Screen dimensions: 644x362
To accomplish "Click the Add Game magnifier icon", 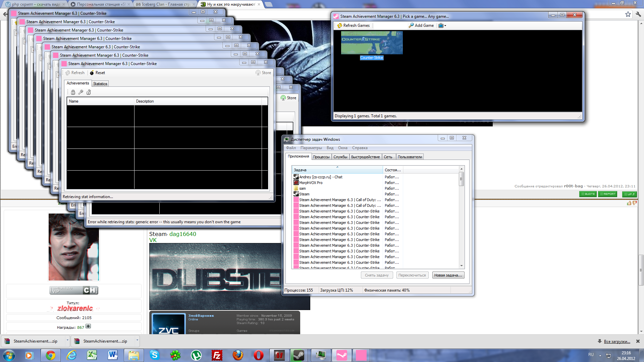I will click(x=411, y=25).
